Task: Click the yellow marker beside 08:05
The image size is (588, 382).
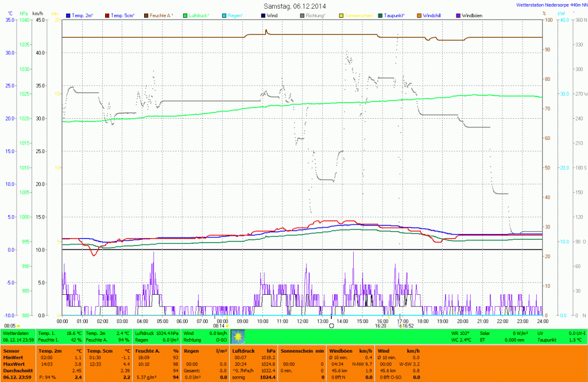Action: [19, 326]
